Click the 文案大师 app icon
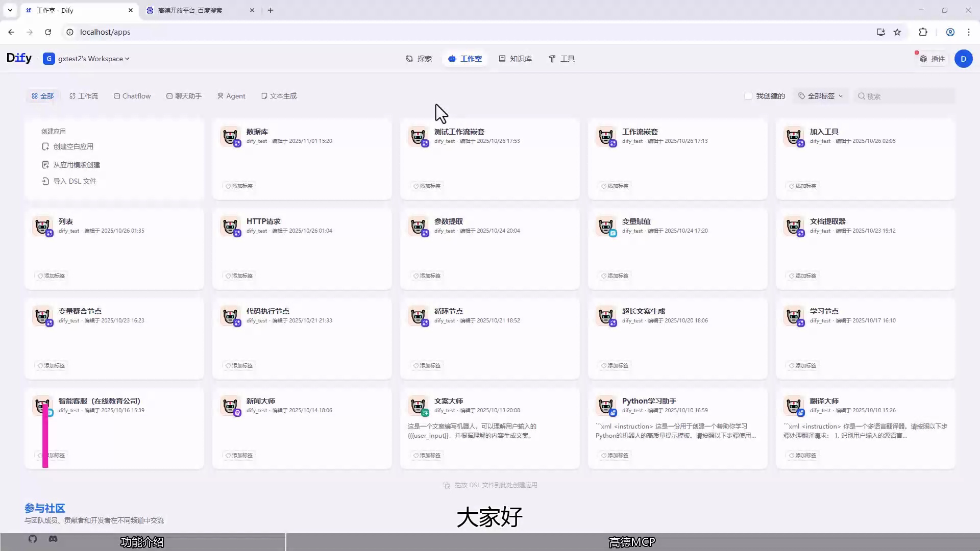 tap(418, 406)
